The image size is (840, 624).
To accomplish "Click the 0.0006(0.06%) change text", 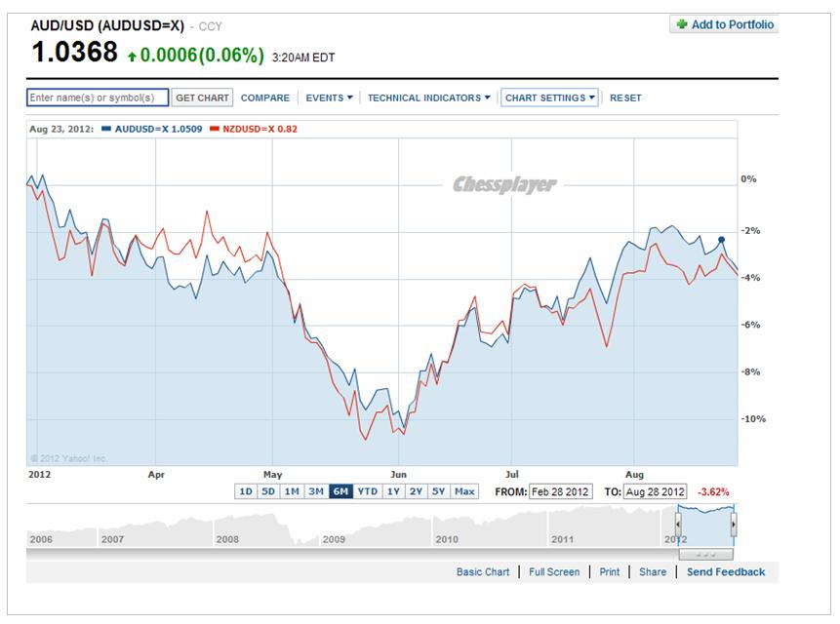I will pos(202,56).
